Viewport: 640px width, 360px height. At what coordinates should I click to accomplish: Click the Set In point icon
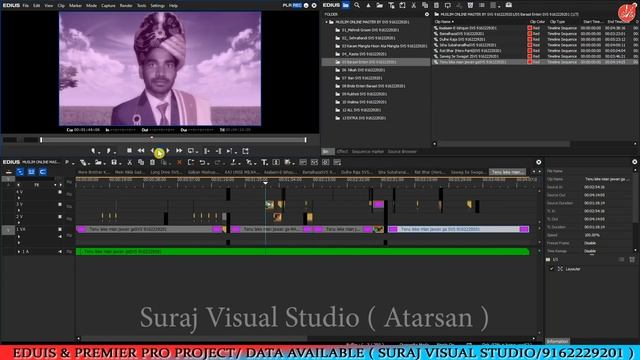93,151
